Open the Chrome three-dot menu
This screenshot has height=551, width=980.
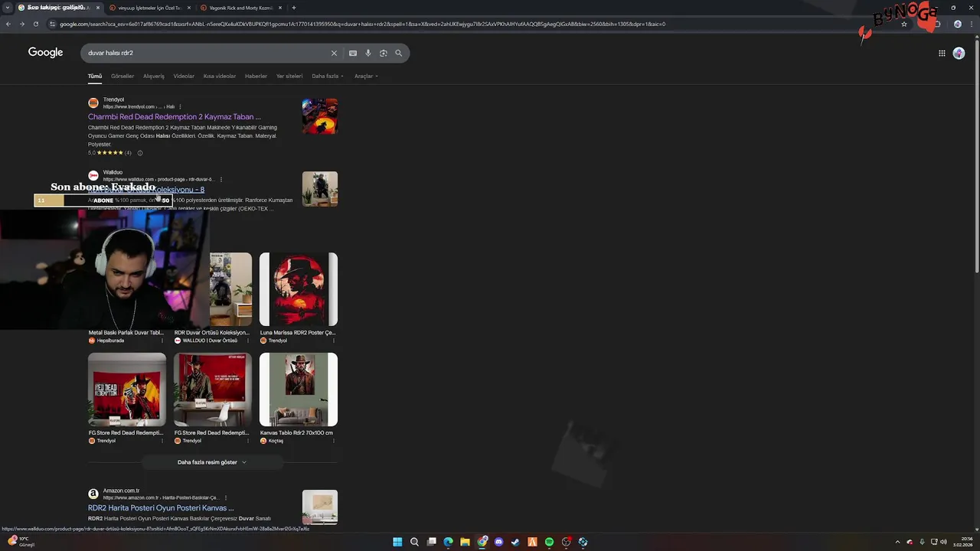click(972, 24)
